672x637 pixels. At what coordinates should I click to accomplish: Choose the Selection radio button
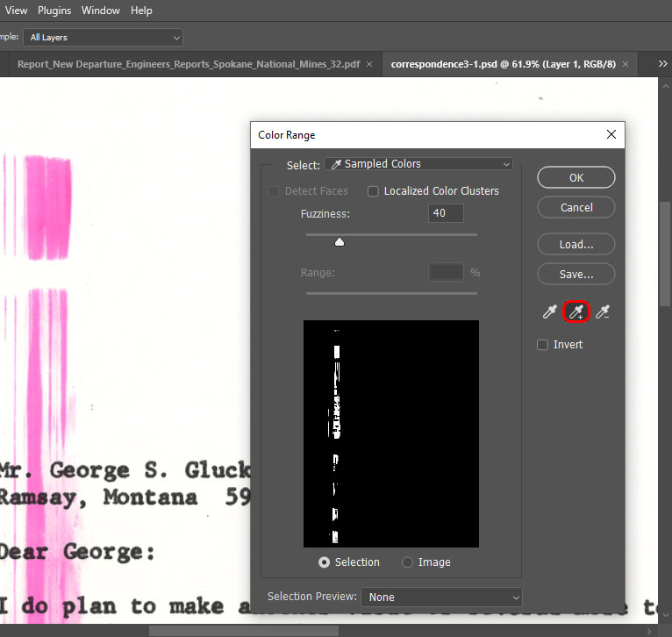pos(325,562)
